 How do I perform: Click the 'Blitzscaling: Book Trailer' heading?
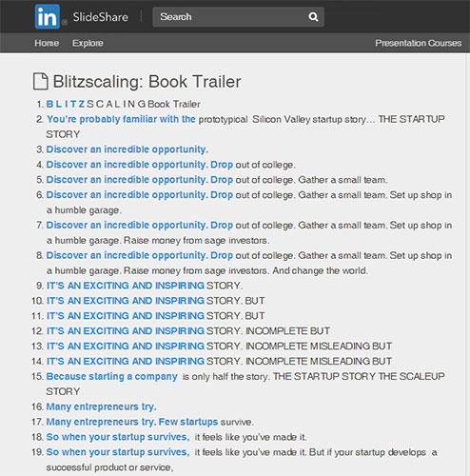(147, 82)
